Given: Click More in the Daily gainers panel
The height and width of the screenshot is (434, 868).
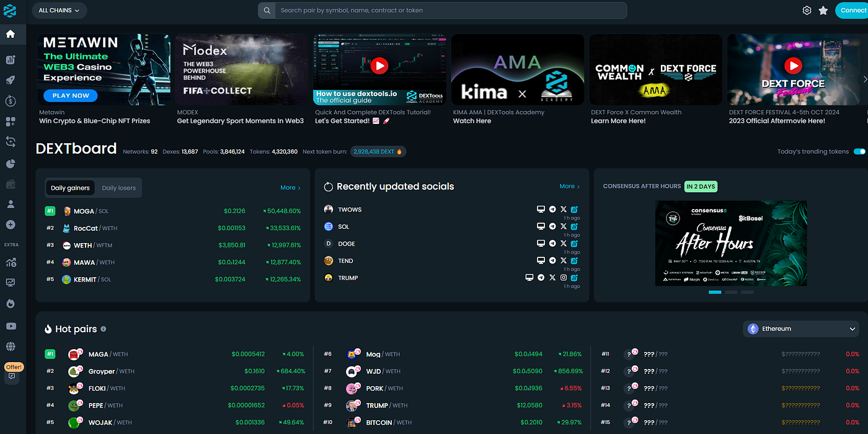Looking at the screenshot, I should 290,187.
